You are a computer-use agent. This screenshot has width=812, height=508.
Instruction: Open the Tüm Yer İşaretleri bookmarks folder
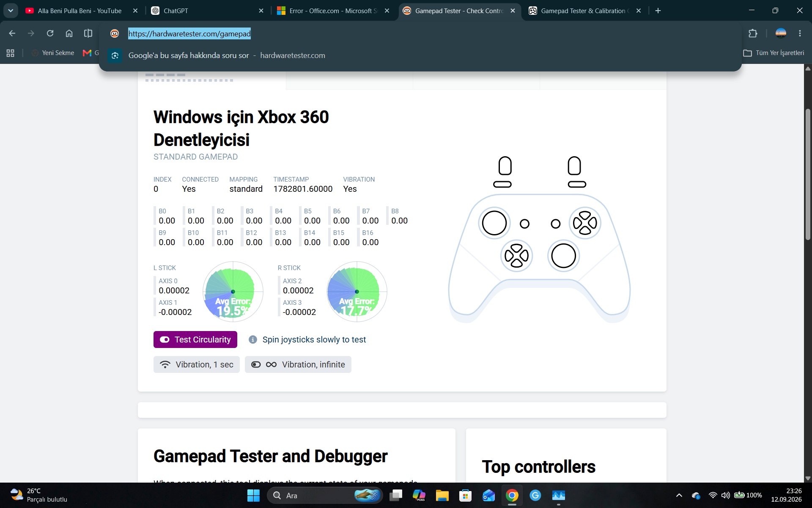[774, 53]
